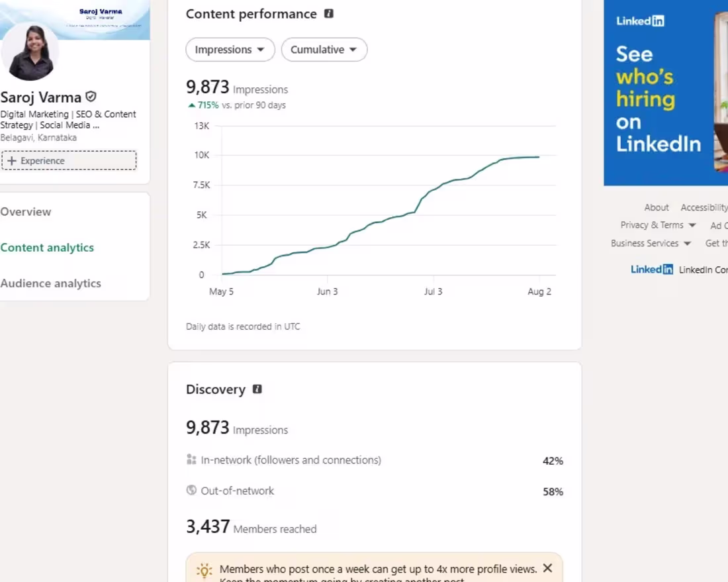Click 715% vs. prior 90 days
This screenshot has width=728, height=582.
pyautogui.click(x=237, y=105)
